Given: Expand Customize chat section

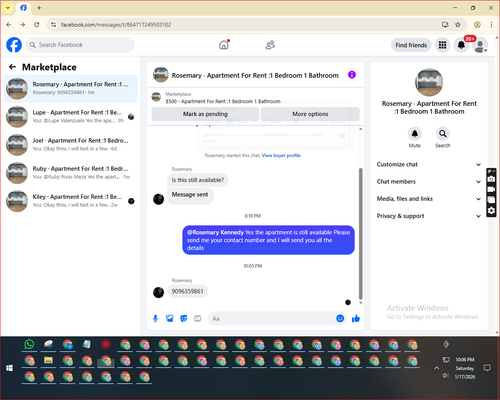Looking at the screenshot, I should (x=429, y=164).
